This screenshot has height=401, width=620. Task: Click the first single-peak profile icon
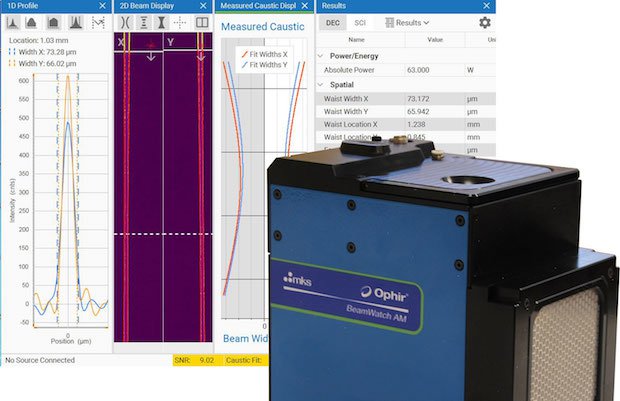click(x=14, y=22)
